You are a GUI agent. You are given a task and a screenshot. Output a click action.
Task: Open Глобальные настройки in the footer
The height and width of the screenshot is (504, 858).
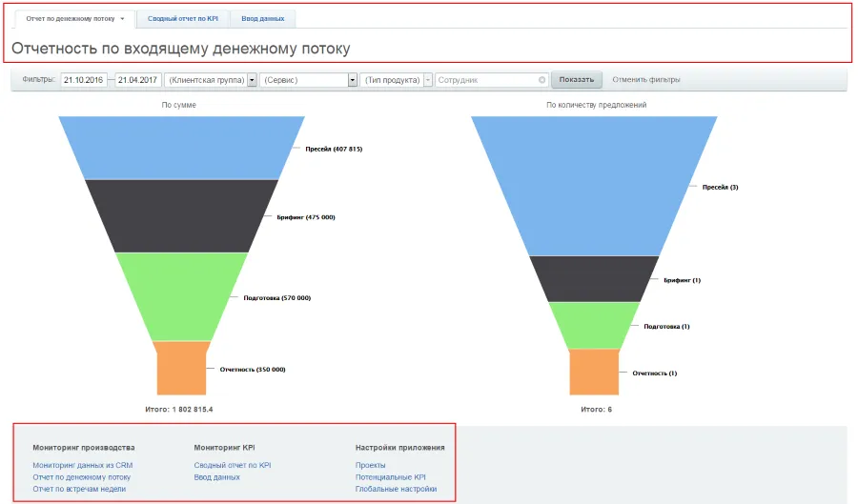[396, 489]
